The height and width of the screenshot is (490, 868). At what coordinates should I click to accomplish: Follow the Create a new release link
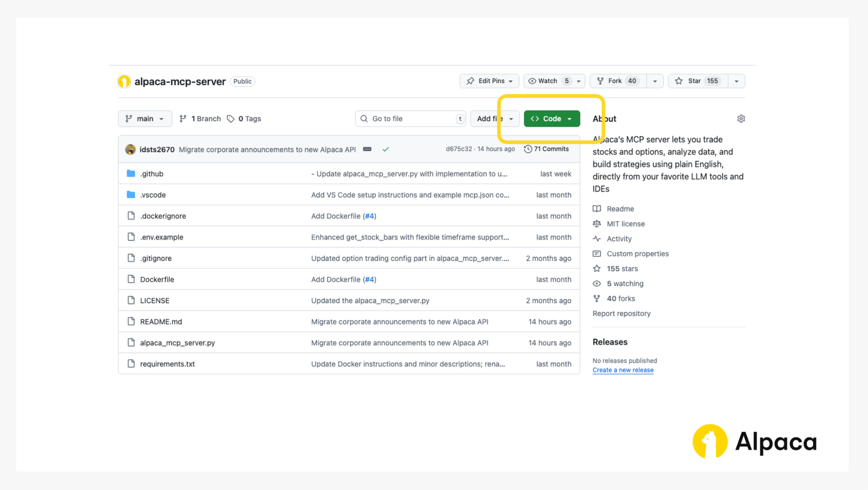(623, 370)
